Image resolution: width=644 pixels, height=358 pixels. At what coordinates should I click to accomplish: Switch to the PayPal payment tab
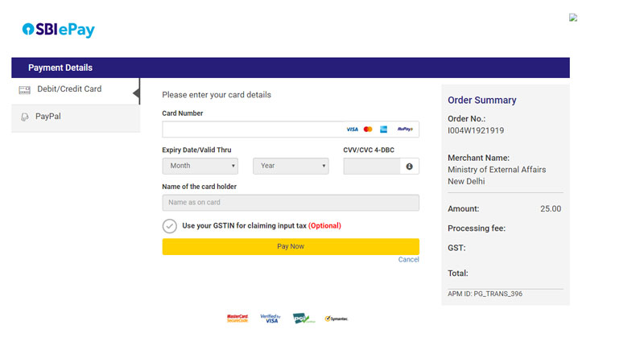point(48,117)
